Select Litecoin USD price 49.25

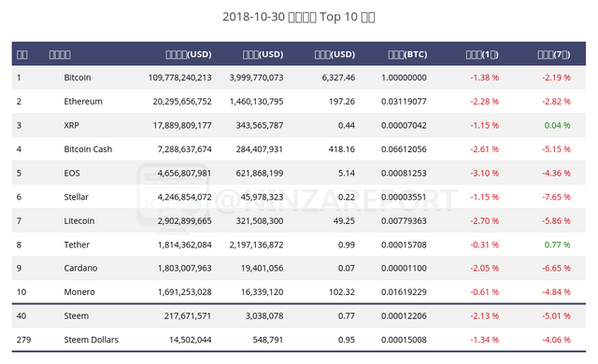pyautogui.click(x=344, y=221)
